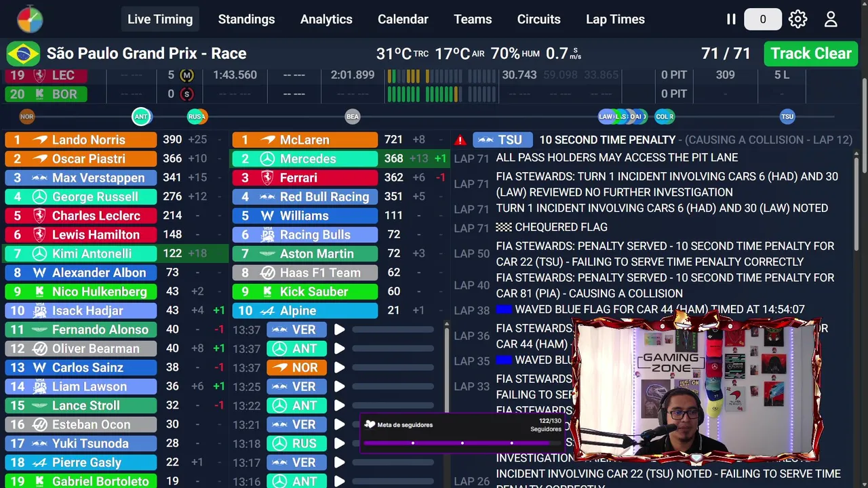Open the settings gear icon
Screen dimensions: 868x488
pos(797,20)
